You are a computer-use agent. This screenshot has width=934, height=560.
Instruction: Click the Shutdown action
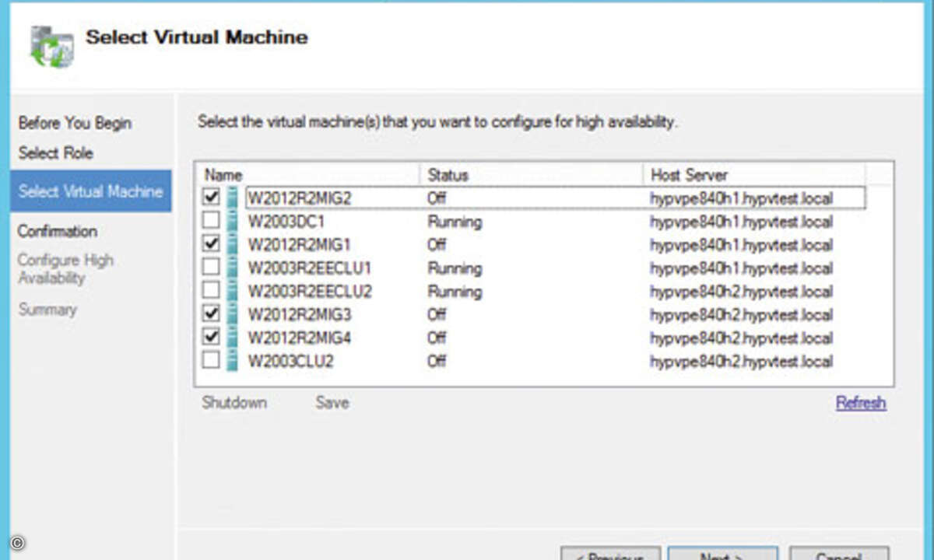click(x=234, y=403)
